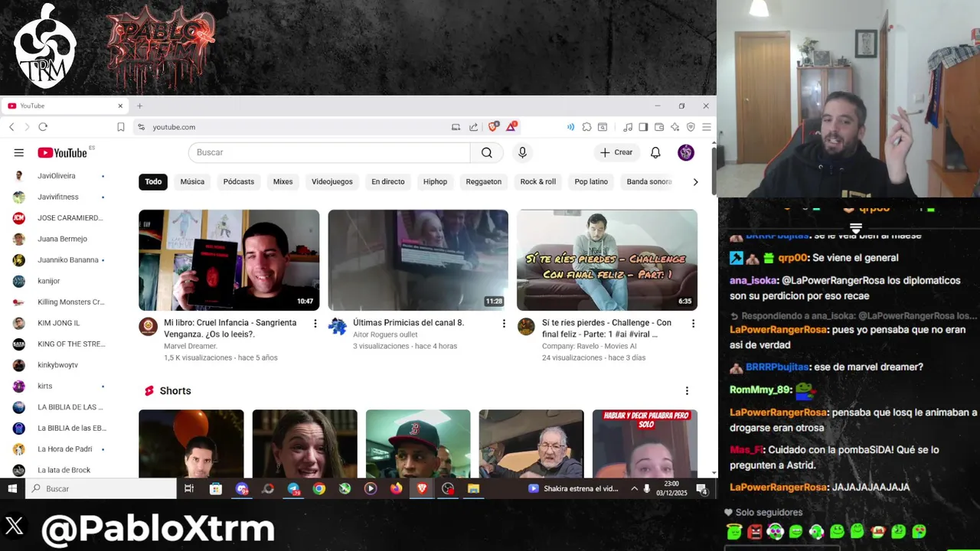Open the taskbar clock showing 23:00
Image resolution: width=980 pixels, height=551 pixels.
(671, 488)
